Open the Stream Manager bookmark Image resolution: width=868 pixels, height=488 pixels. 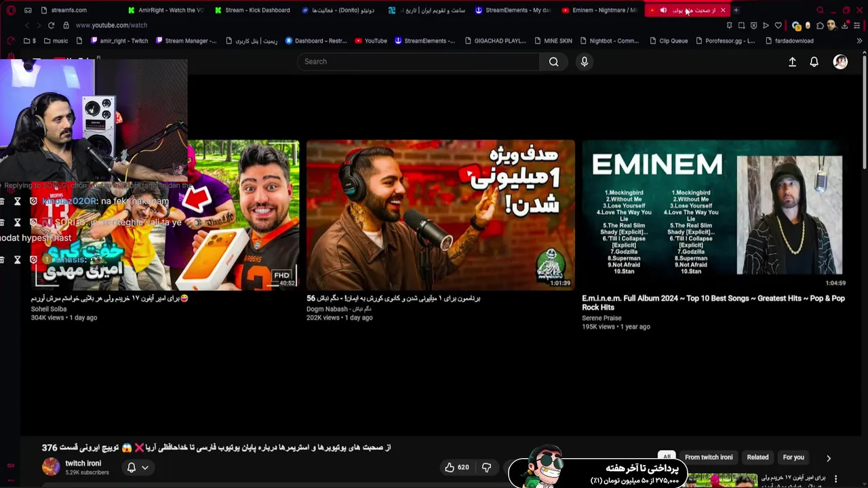click(x=186, y=41)
